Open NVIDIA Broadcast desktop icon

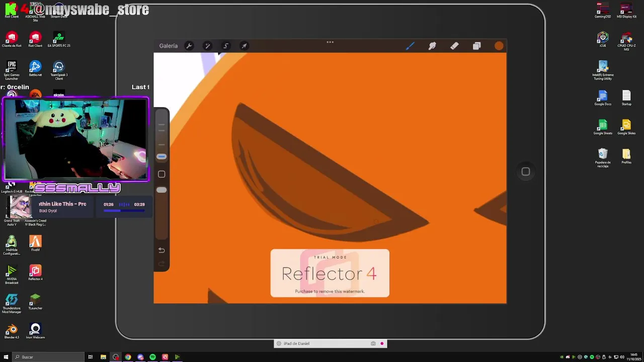[12, 275]
